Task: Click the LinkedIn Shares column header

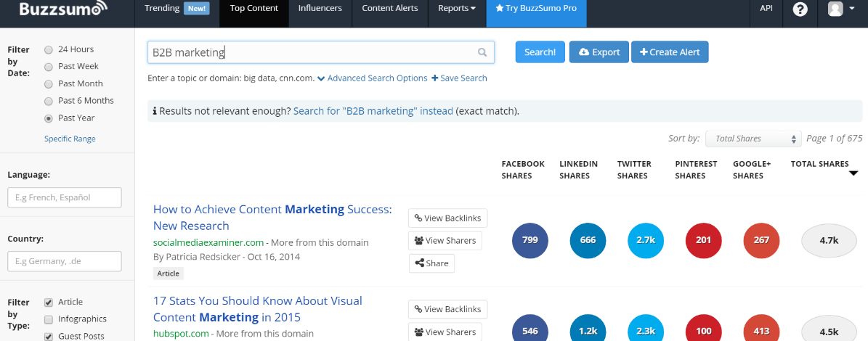Action: pyautogui.click(x=578, y=170)
